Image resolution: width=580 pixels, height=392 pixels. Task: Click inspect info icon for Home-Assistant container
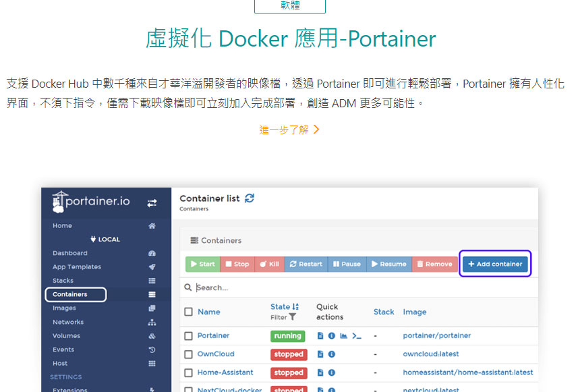click(332, 372)
